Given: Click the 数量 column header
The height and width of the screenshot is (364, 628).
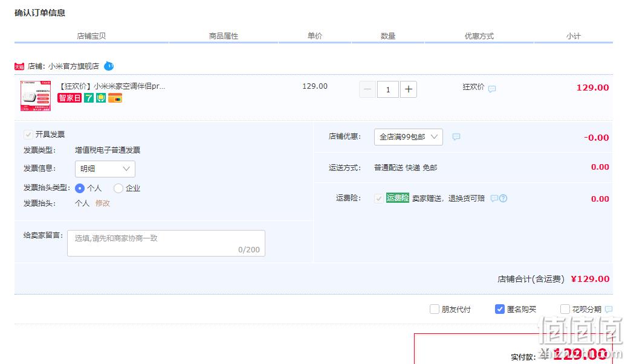Looking at the screenshot, I should pyautogui.click(x=387, y=36).
